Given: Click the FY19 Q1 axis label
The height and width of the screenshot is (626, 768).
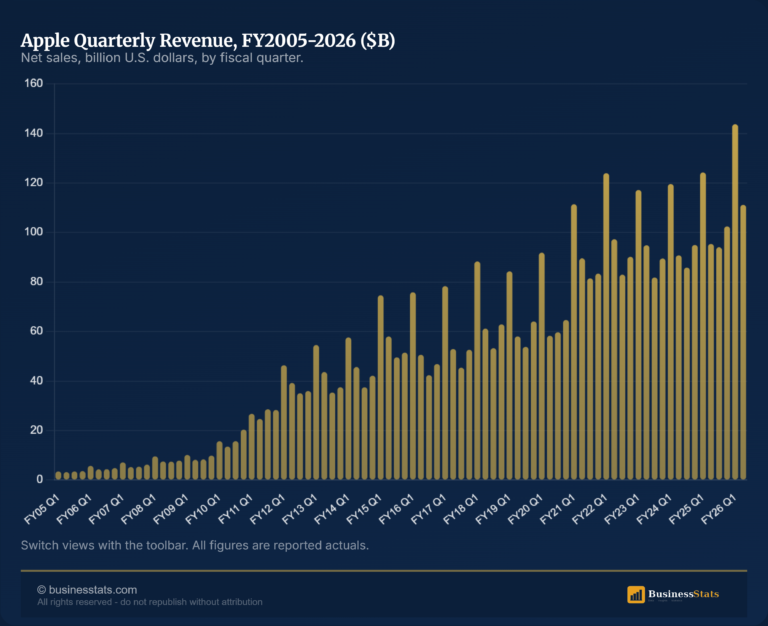Looking at the screenshot, I should coord(493,509).
